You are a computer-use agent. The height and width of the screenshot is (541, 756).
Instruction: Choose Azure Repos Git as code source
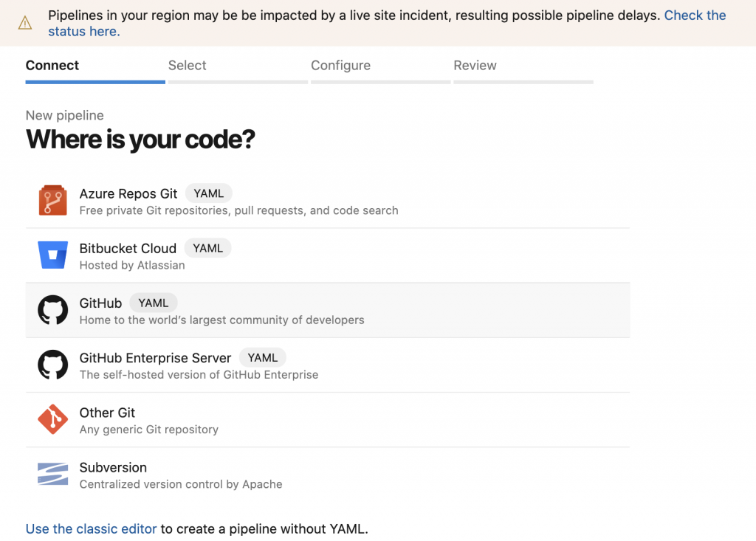point(128,193)
